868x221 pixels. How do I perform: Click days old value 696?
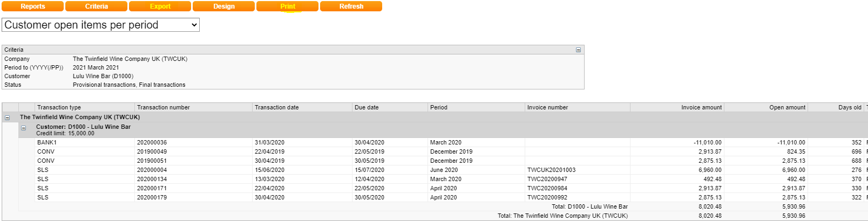click(857, 151)
